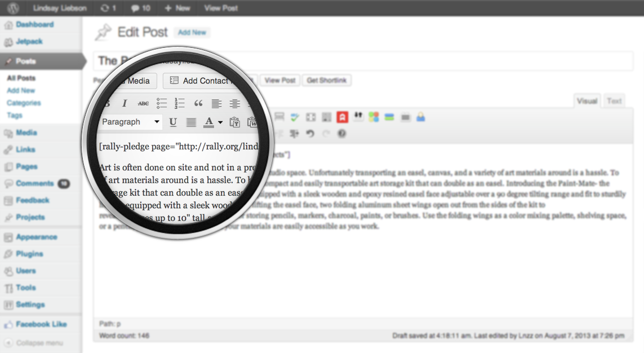Screen dimensions: 644x353
Task: Open Dashboard in the sidebar
Action: pos(35,25)
